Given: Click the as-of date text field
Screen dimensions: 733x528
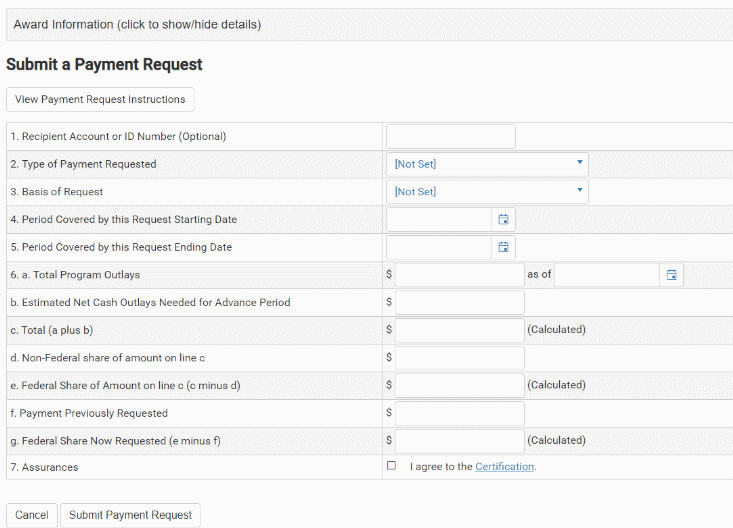Looking at the screenshot, I should (x=606, y=274).
